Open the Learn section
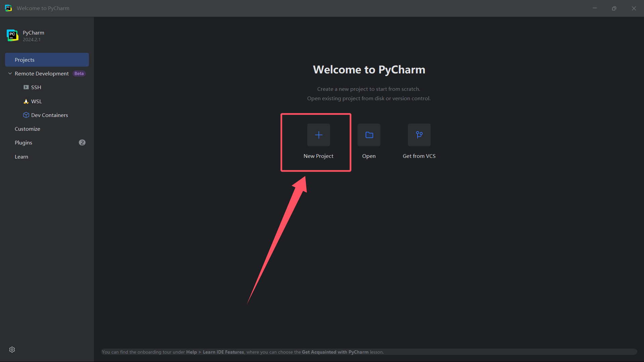The width and height of the screenshot is (644, 362). 21,157
